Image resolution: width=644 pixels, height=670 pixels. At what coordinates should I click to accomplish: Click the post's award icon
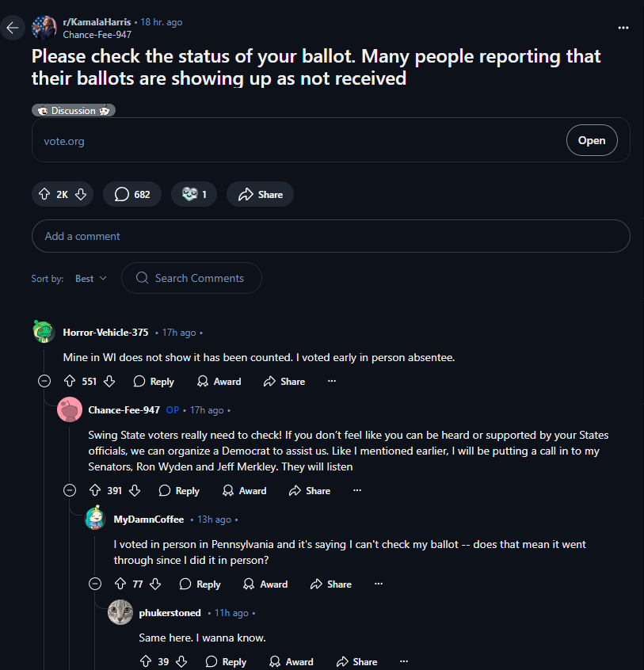click(194, 194)
